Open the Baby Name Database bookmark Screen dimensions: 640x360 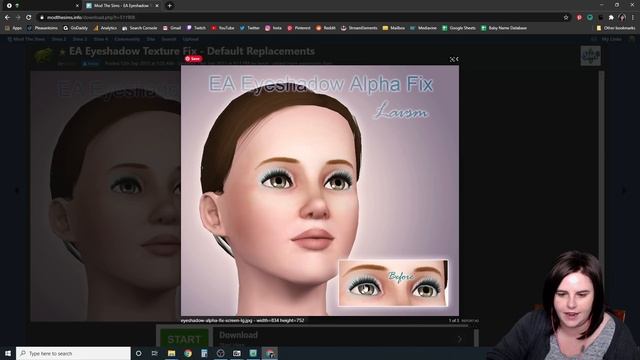tap(504, 28)
